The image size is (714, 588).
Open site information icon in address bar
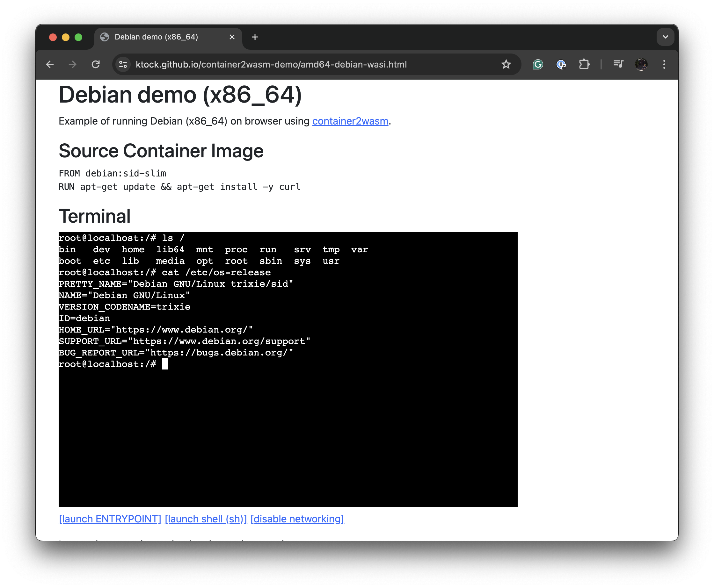pos(123,64)
